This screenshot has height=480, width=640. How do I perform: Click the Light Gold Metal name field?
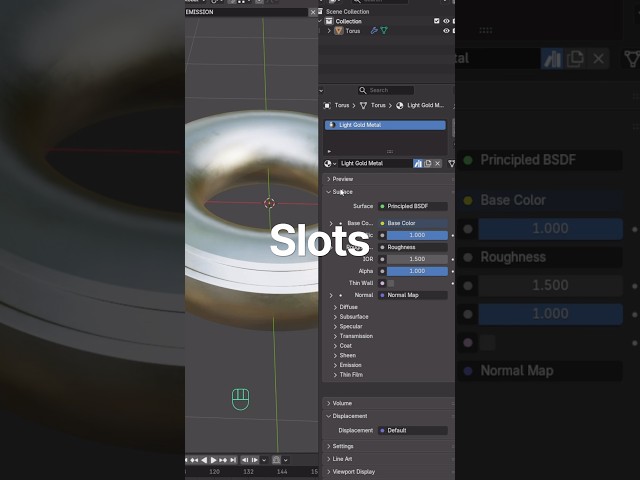[x=376, y=163]
